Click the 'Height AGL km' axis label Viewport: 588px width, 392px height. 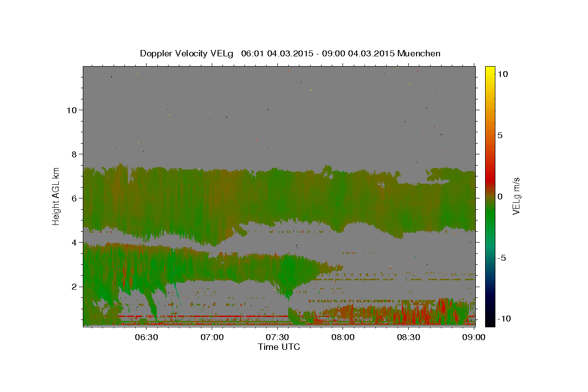click(x=56, y=196)
